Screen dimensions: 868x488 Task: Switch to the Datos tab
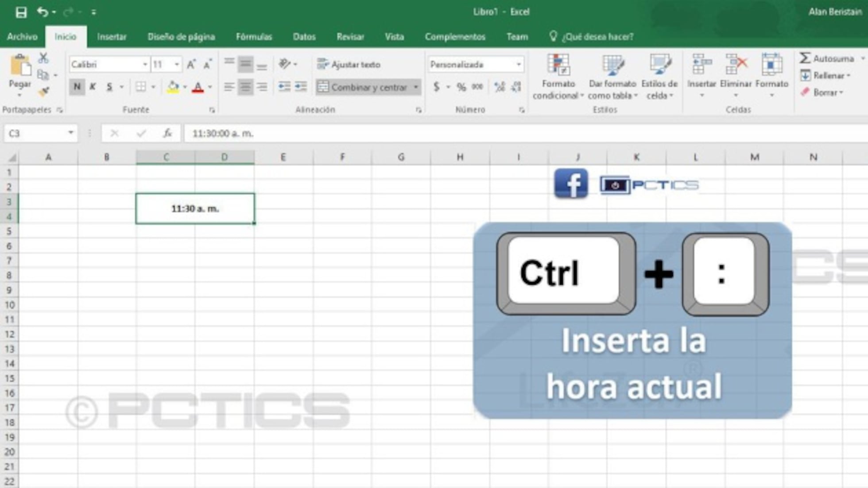tap(304, 37)
